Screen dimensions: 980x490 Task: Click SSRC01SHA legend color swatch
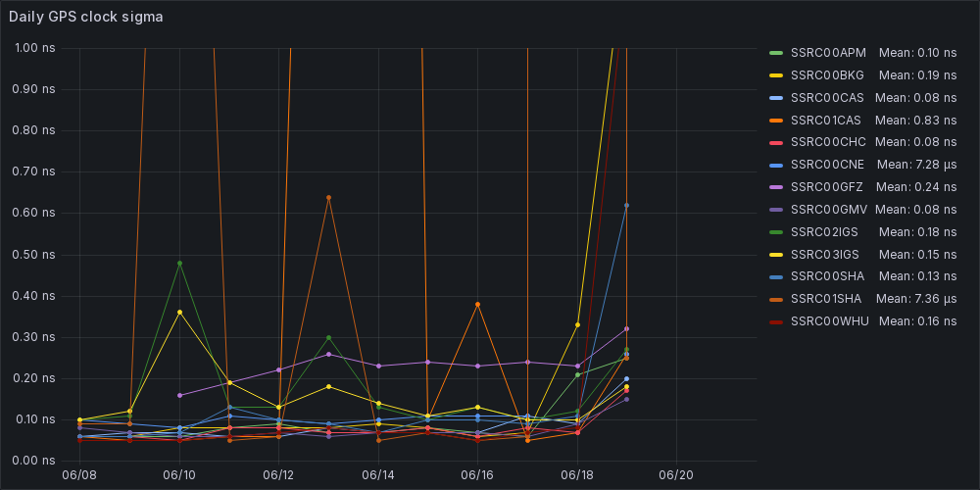776,299
